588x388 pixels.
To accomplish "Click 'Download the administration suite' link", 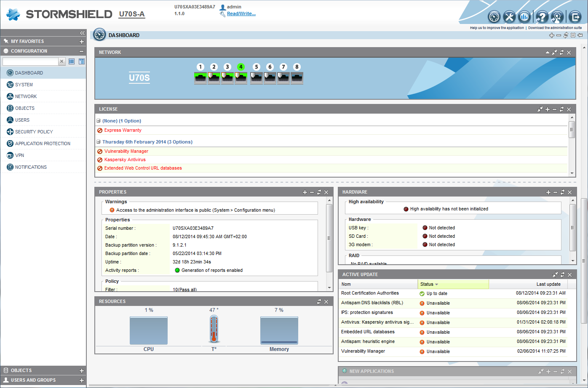I will (x=555, y=28).
